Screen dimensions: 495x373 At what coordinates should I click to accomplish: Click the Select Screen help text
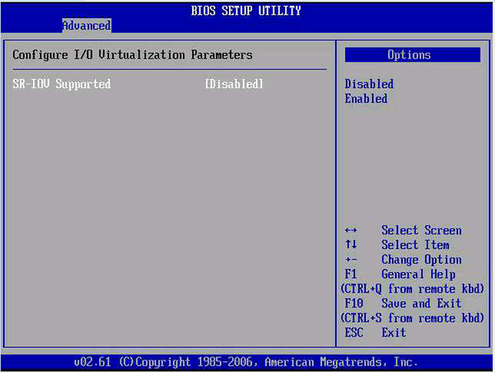[x=421, y=230]
